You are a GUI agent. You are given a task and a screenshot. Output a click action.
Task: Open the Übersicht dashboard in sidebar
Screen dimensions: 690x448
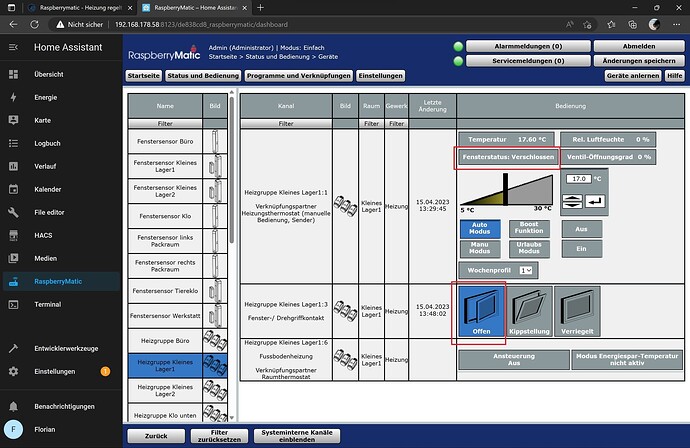(49, 74)
